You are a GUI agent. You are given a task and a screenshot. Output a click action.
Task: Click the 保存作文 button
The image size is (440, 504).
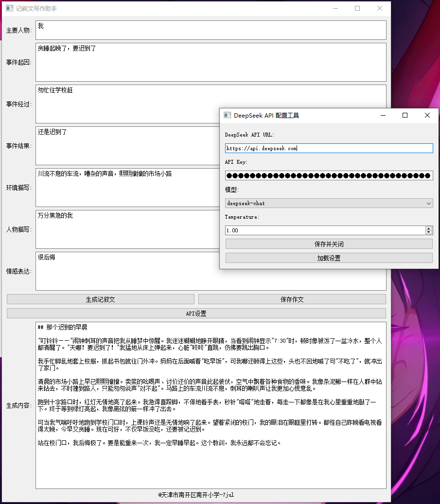coord(292,299)
